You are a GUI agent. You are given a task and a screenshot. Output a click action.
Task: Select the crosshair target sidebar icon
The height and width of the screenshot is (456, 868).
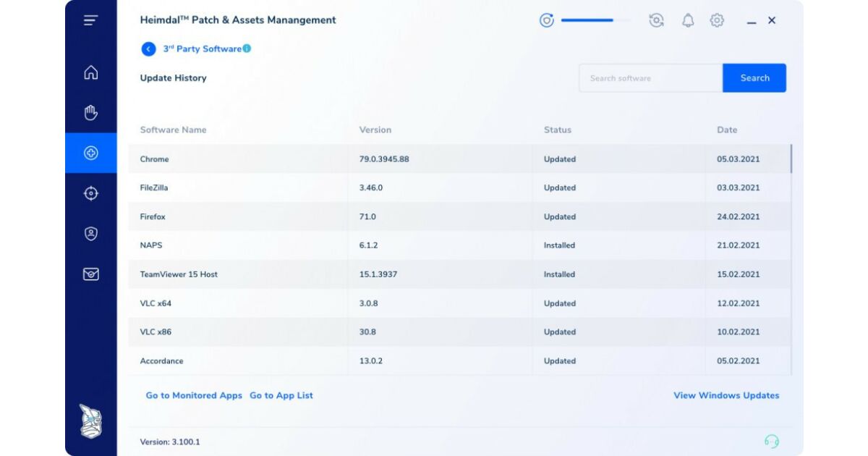[90, 193]
